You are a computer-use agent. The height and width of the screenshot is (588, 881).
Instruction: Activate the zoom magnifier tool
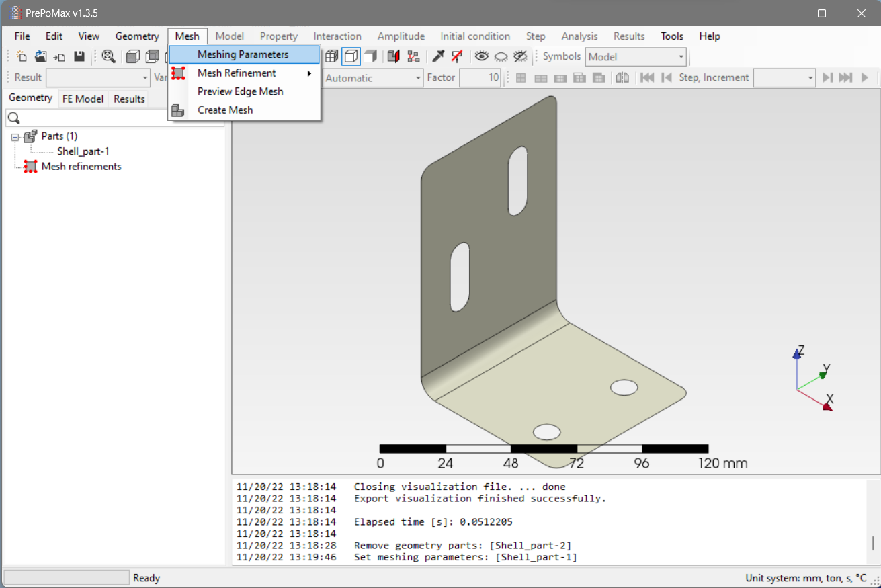pyautogui.click(x=108, y=56)
